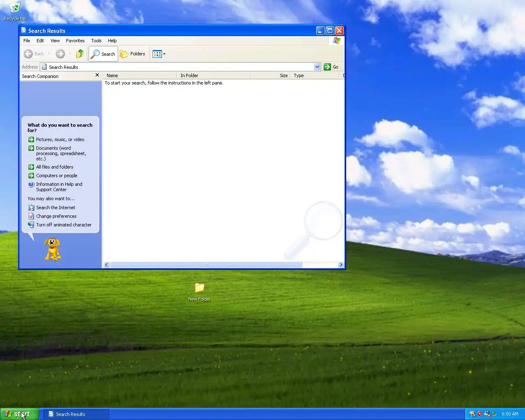The image size is (525, 420).
Task: Open the View menu
Action: 55,41
